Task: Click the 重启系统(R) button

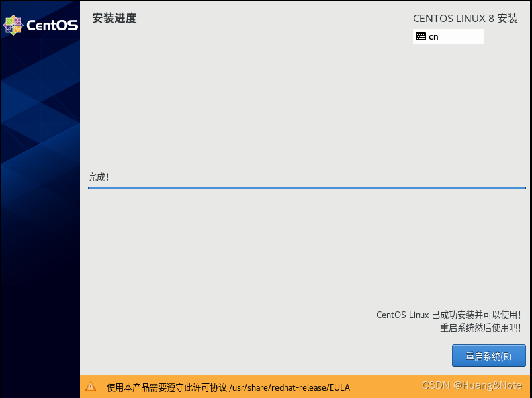Action: coord(489,356)
